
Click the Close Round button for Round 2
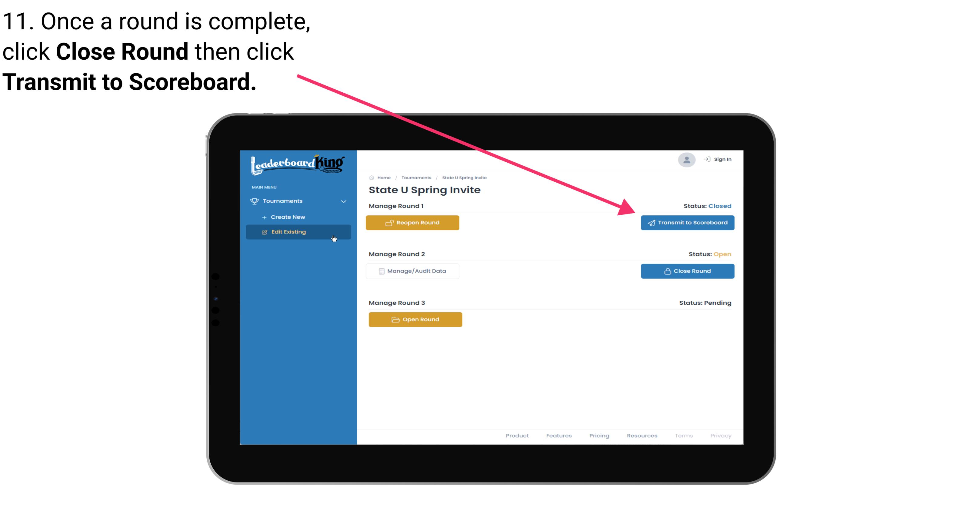(x=688, y=271)
